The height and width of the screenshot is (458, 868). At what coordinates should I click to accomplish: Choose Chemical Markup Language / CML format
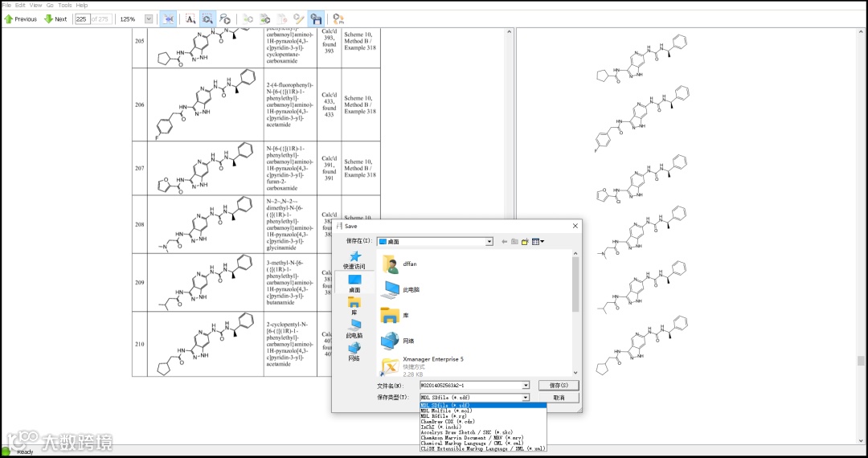click(483, 443)
